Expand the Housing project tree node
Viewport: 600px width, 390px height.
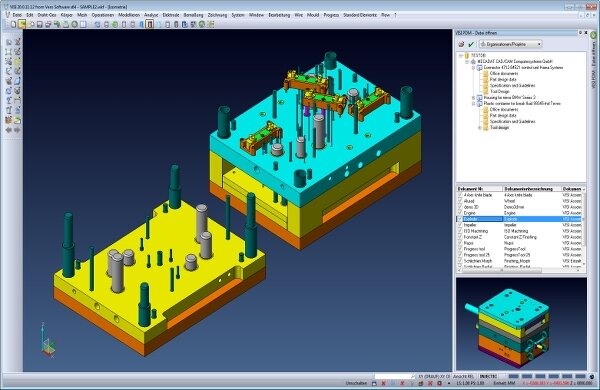pyautogui.click(x=473, y=98)
